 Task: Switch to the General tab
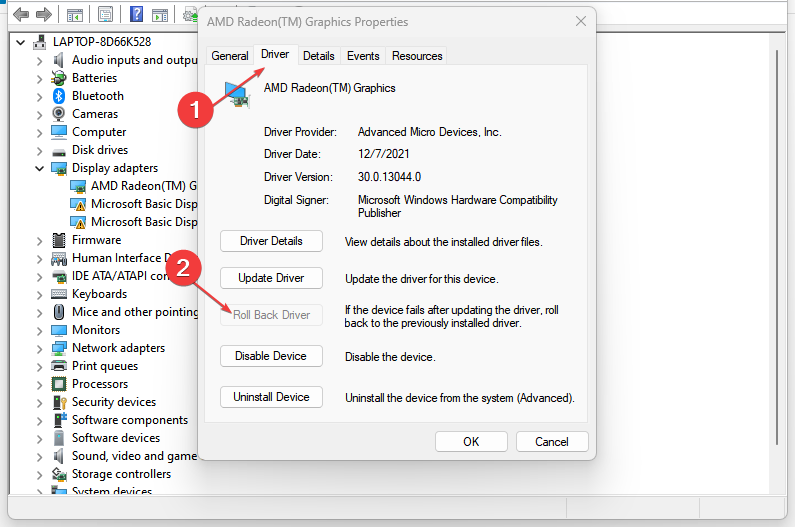pyautogui.click(x=230, y=56)
